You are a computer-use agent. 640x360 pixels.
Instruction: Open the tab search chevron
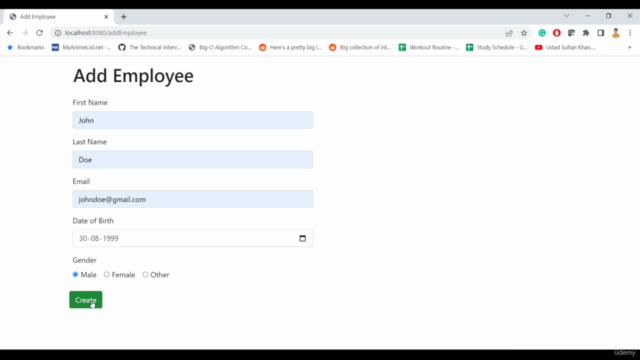click(567, 16)
